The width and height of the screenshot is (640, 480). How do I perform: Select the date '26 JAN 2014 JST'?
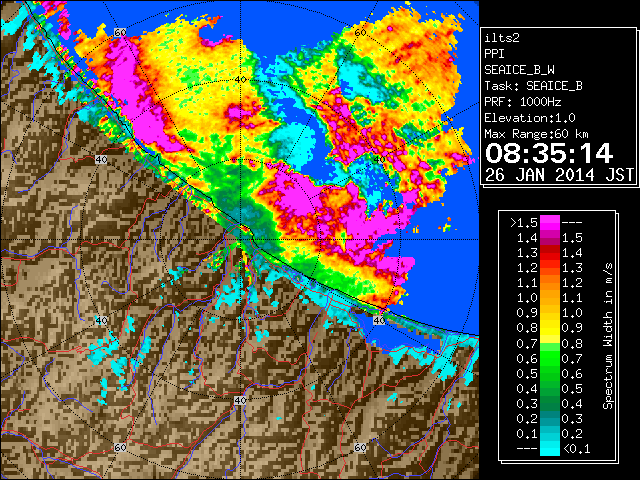(559, 175)
